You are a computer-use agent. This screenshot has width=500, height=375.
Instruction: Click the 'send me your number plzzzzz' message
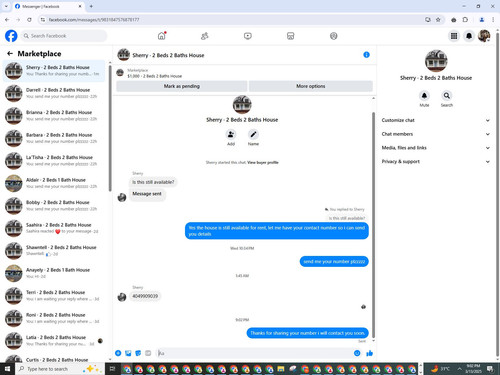334,261
